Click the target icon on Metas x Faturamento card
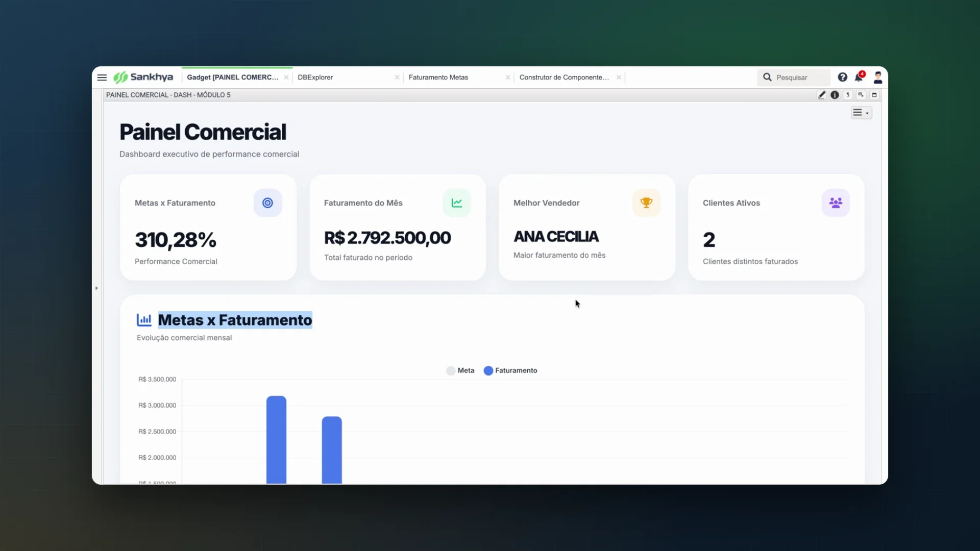Screen dimensions: 980x551 click(267, 203)
